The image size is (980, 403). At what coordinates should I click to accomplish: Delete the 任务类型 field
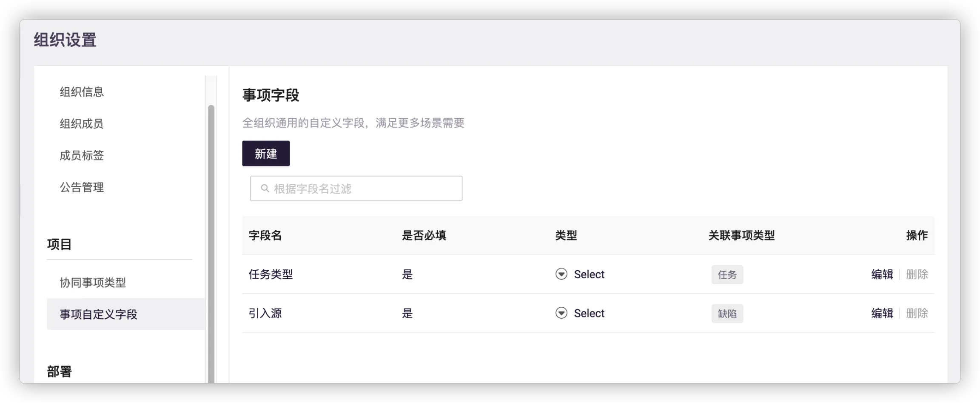tap(917, 274)
